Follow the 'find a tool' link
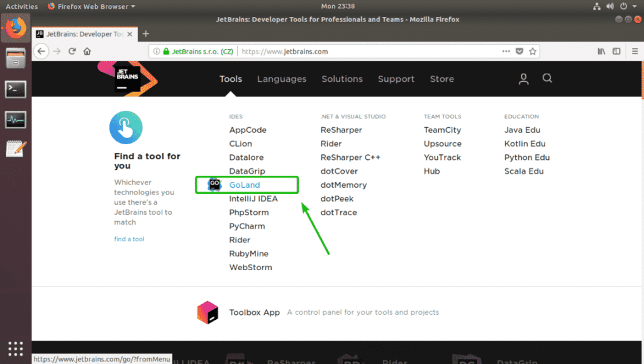 129,239
